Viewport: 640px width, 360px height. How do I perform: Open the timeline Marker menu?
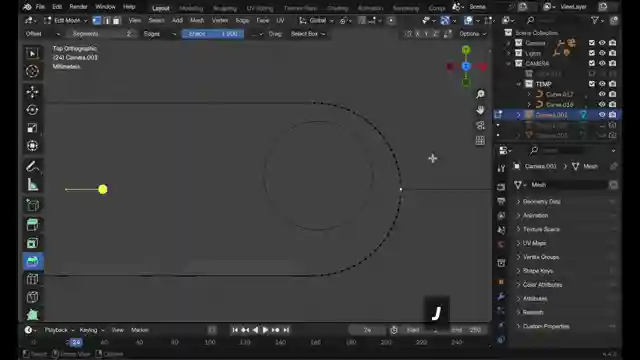pyautogui.click(x=140, y=330)
